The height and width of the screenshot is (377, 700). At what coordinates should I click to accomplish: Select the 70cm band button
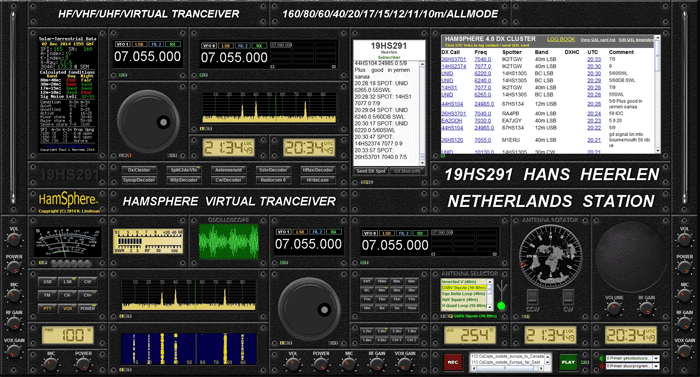coord(412,308)
